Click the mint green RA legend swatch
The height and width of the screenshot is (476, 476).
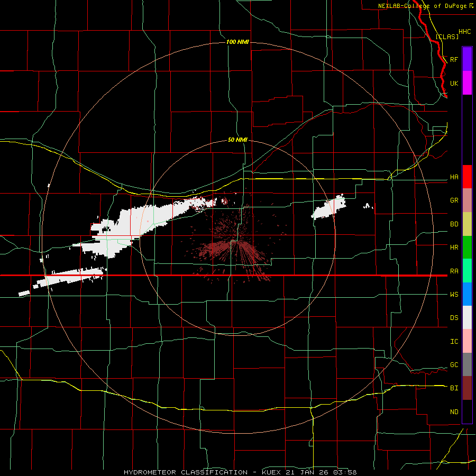click(467, 270)
